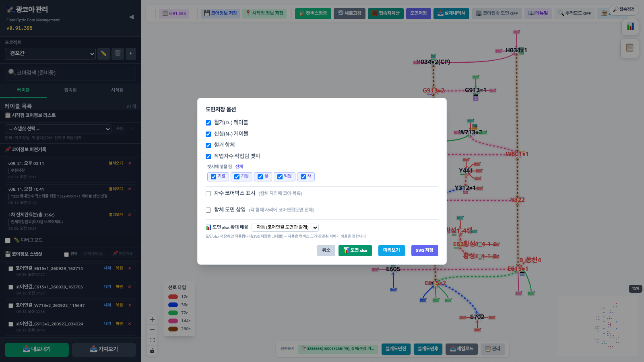Click 코어정보 저장 toolbar button
The height and width of the screenshot is (362, 644).
221,13
